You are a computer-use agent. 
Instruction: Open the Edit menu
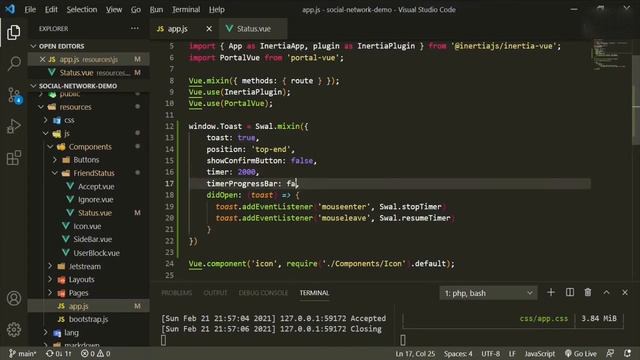[51, 9]
